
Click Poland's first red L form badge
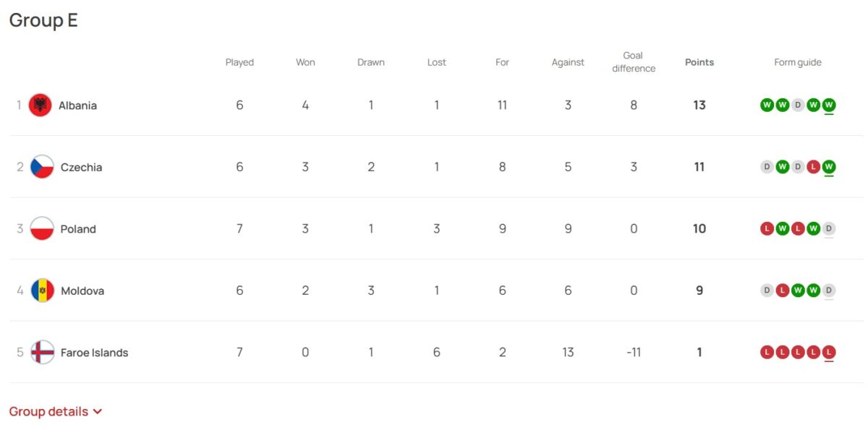(x=767, y=229)
